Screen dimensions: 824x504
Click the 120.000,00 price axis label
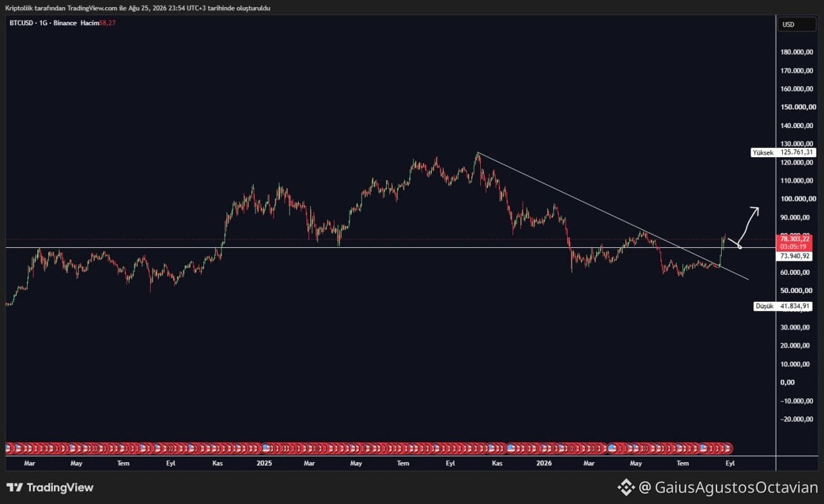coord(798,162)
